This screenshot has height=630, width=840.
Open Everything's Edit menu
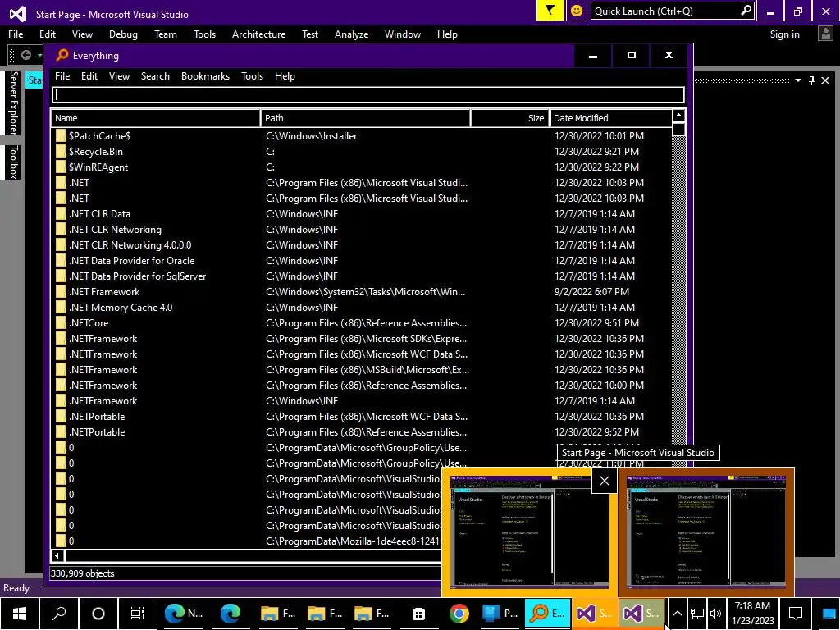(x=89, y=76)
